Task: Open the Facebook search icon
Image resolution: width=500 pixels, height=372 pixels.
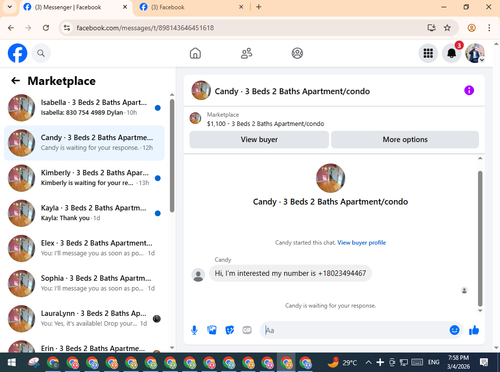Action: pyautogui.click(x=41, y=53)
